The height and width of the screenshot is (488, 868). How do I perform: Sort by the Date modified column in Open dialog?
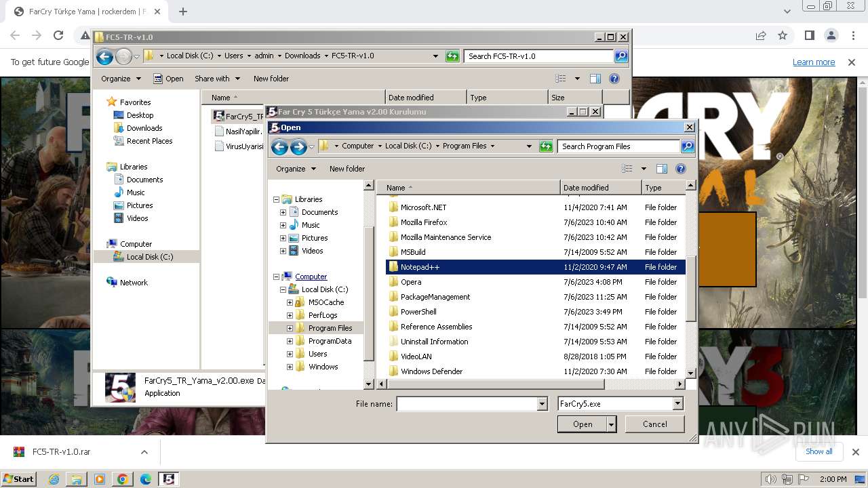(x=601, y=188)
